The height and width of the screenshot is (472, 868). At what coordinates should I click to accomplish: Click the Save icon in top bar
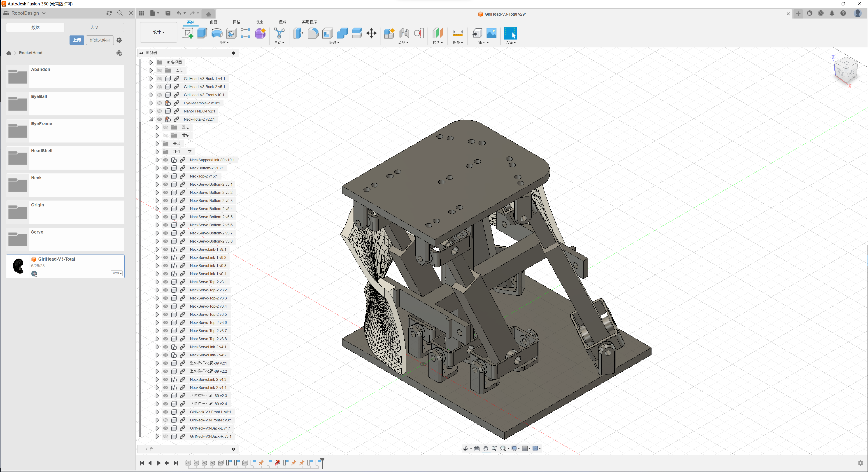[168, 13]
